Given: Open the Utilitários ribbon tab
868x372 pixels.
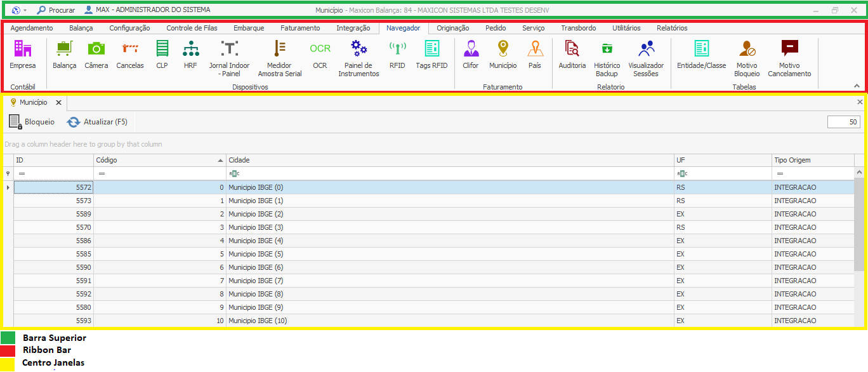Looking at the screenshot, I should (x=626, y=28).
